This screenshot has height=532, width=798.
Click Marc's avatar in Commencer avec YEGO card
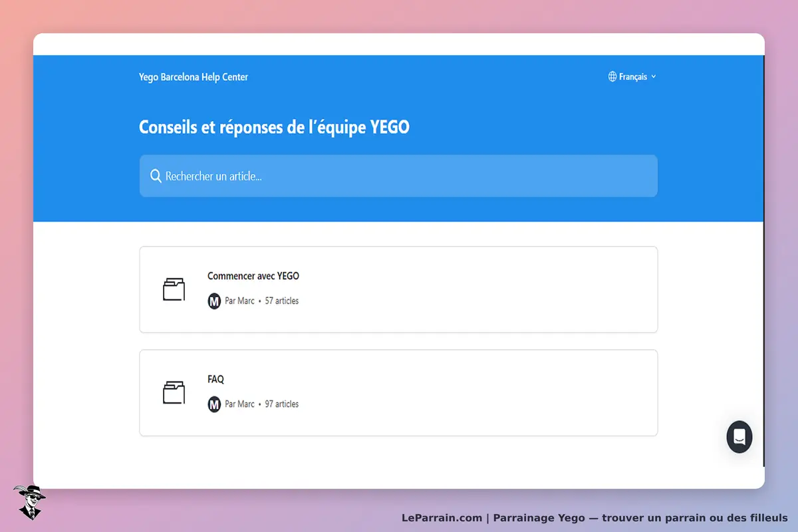point(214,301)
